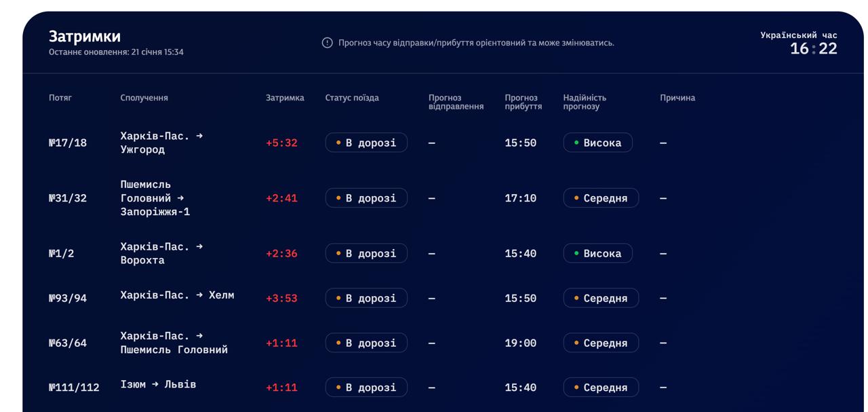This screenshot has height=412, width=868.
Task: Click the 'В дорозі' badge for train №63/64
Action: 366,343
